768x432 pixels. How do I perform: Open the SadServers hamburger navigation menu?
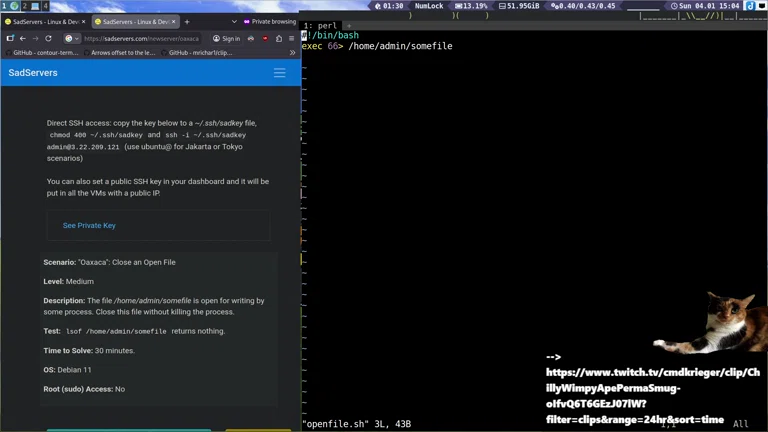tap(279, 73)
